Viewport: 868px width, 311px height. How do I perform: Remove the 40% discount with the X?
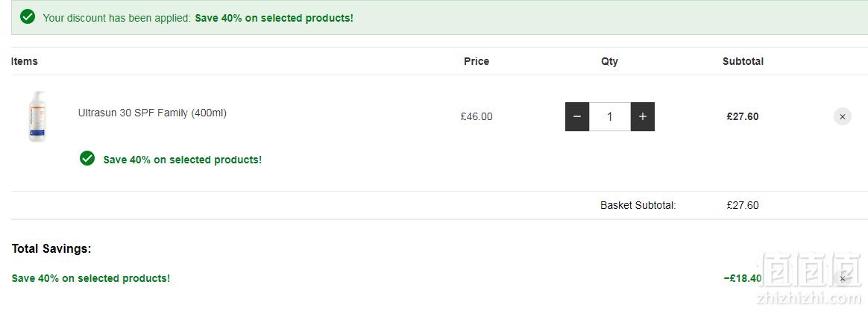point(843,278)
